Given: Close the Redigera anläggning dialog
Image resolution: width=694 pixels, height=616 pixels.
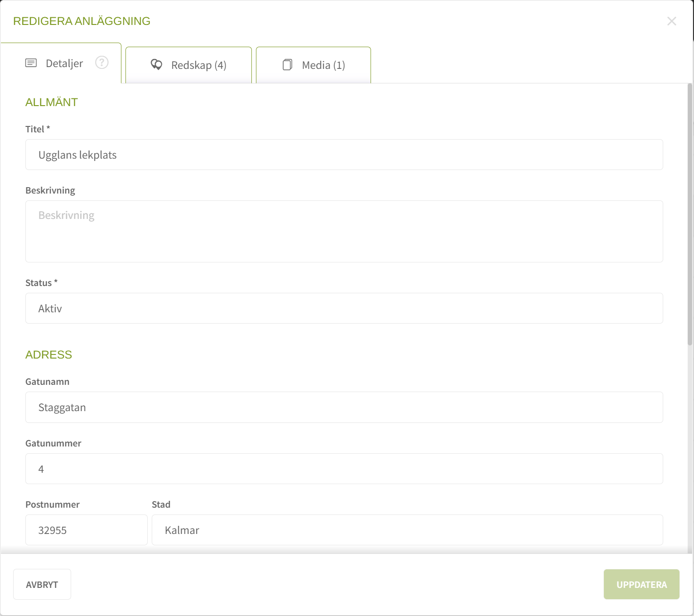Looking at the screenshot, I should (x=671, y=21).
